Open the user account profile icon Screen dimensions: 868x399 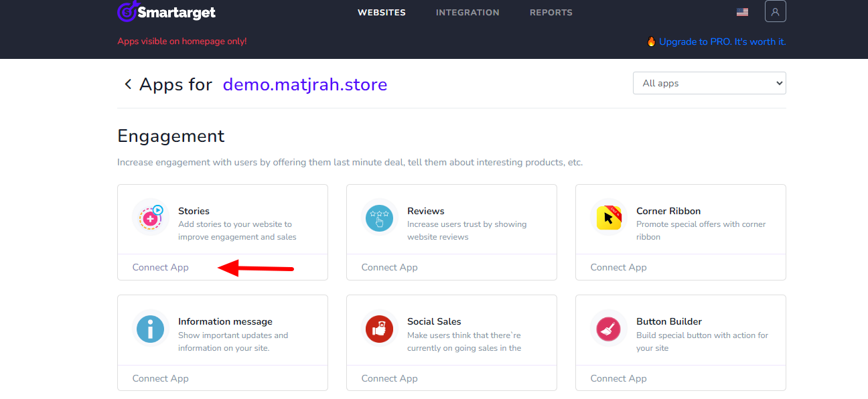(x=776, y=11)
